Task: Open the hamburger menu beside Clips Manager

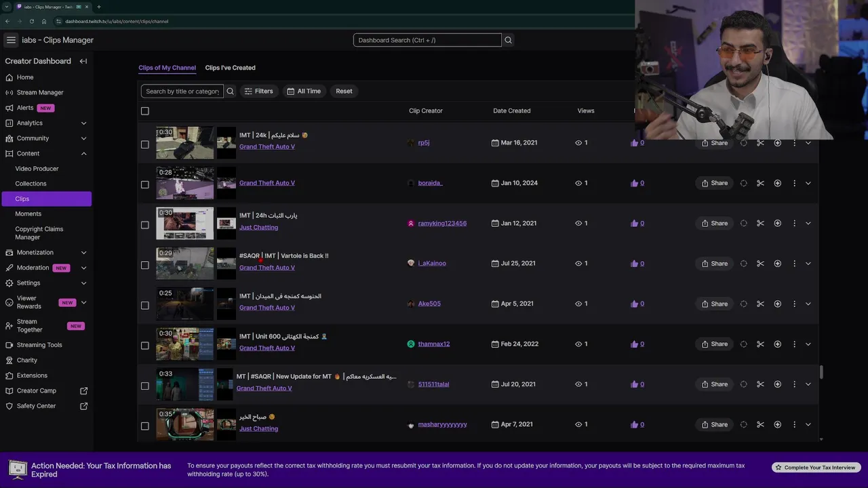Action: tap(11, 40)
